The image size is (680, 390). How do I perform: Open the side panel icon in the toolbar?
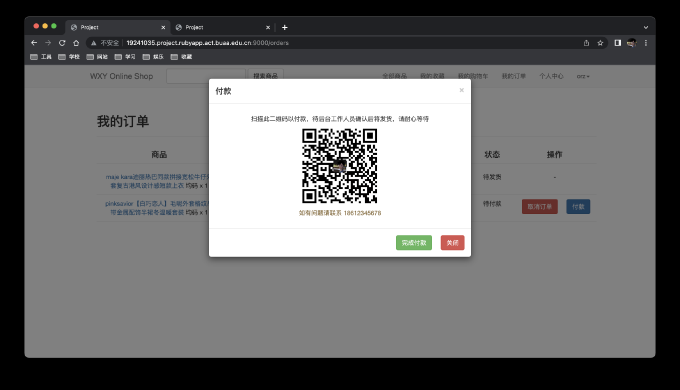618,43
